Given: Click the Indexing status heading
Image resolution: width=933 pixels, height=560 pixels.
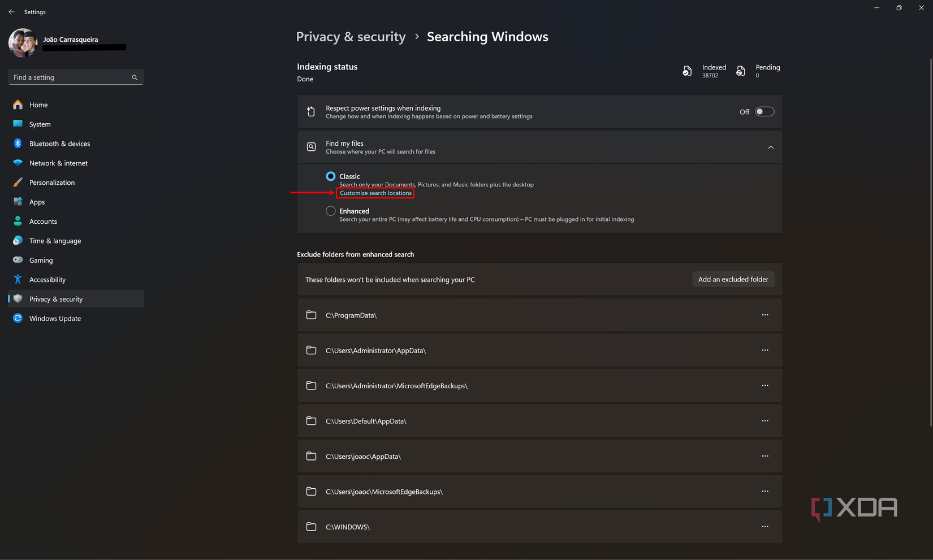Looking at the screenshot, I should tap(327, 67).
